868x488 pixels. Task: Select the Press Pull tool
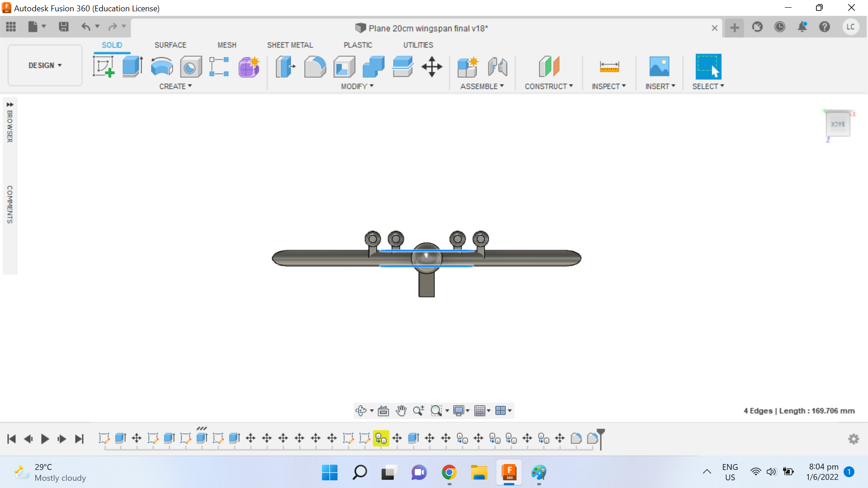click(284, 66)
